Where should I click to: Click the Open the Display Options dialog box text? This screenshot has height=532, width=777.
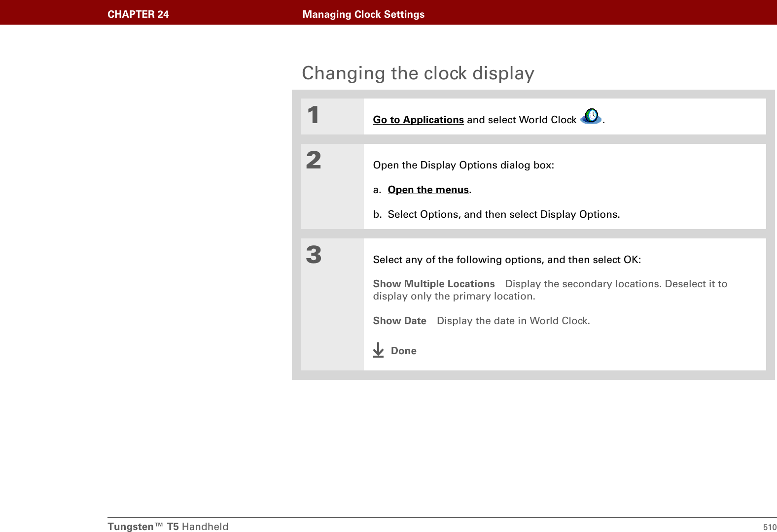[463, 165]
